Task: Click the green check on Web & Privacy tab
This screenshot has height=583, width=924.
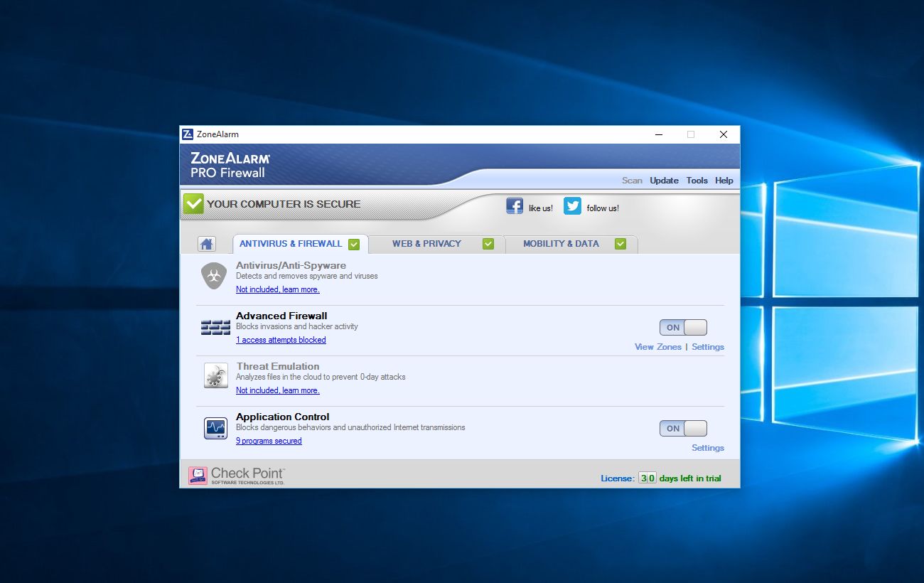Action: [488, 244]
